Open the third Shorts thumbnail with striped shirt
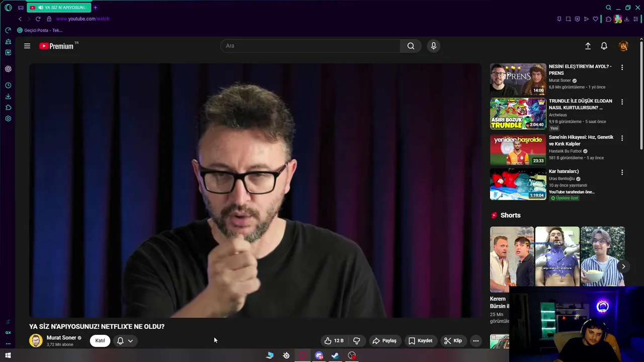 (602, 256)
